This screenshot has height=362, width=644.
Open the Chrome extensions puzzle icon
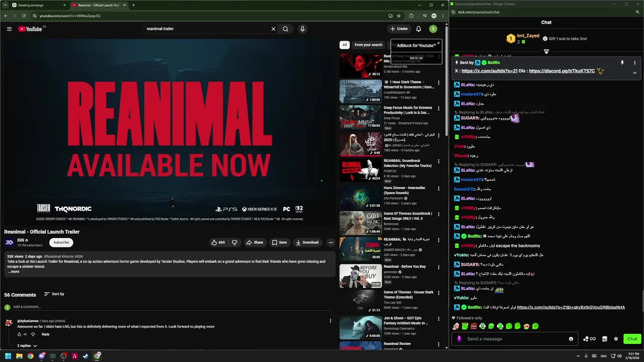click(411, 16)
